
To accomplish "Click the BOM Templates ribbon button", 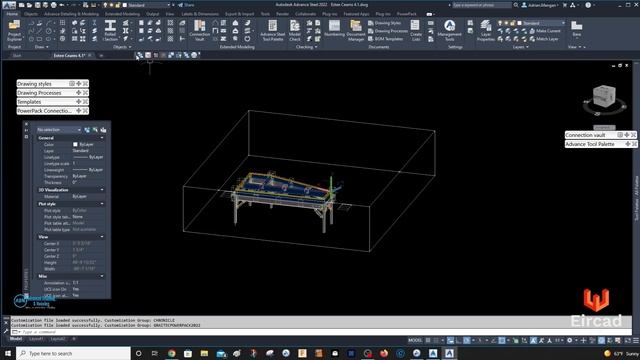I will (x=385, y=39).
